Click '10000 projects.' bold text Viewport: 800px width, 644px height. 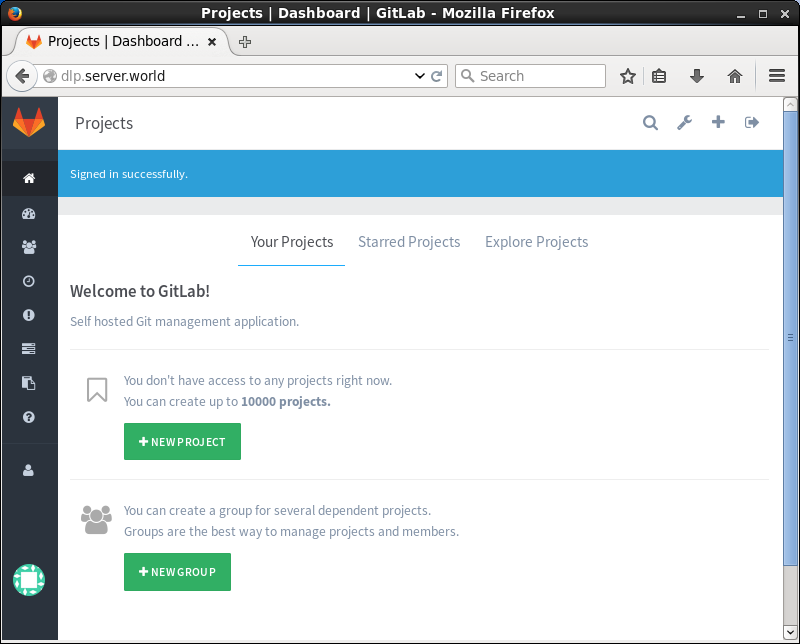pos(286,402)
